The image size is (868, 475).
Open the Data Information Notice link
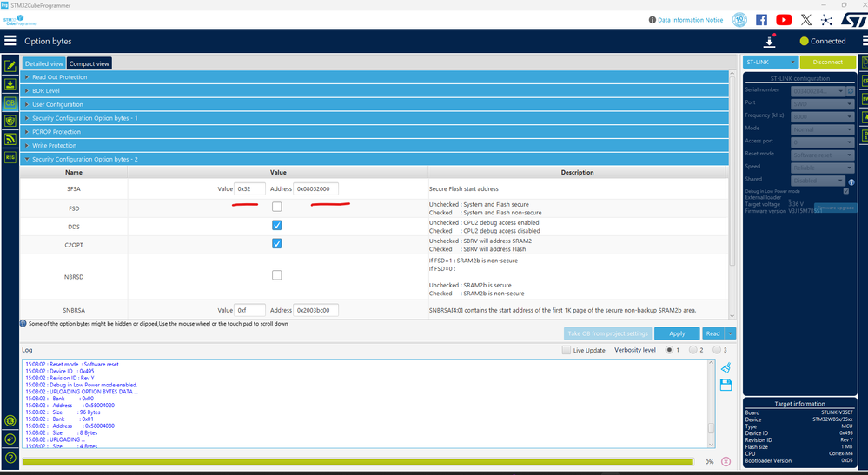(x=690, y=20)
